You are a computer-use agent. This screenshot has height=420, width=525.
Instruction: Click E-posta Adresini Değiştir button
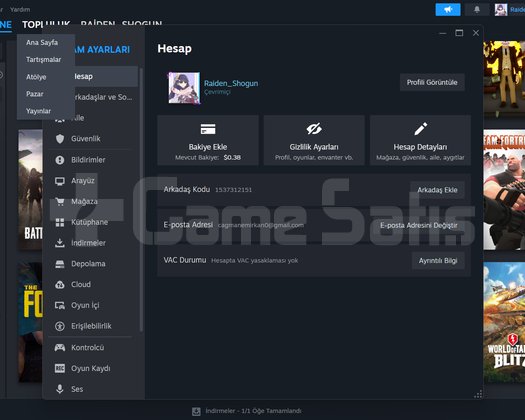pyautogui.click(x=419, y=225)
